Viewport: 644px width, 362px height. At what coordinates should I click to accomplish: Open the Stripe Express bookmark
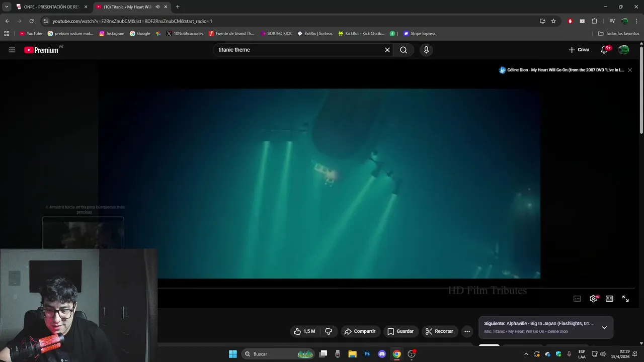coord(420,34)
